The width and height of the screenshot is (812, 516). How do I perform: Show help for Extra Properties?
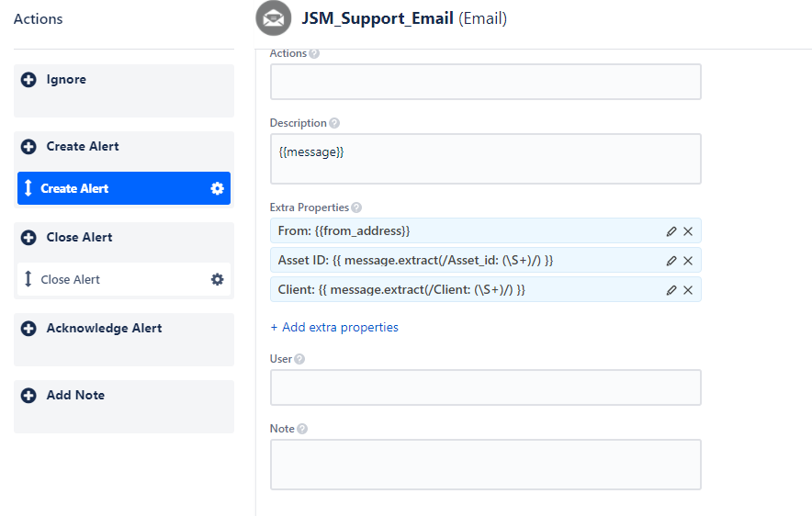coord(356,208)
